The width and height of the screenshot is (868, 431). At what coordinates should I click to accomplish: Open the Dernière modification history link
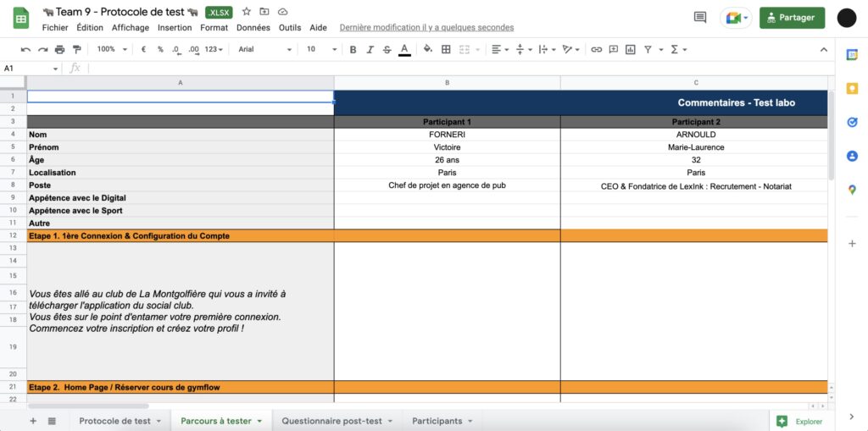(426, 27)
